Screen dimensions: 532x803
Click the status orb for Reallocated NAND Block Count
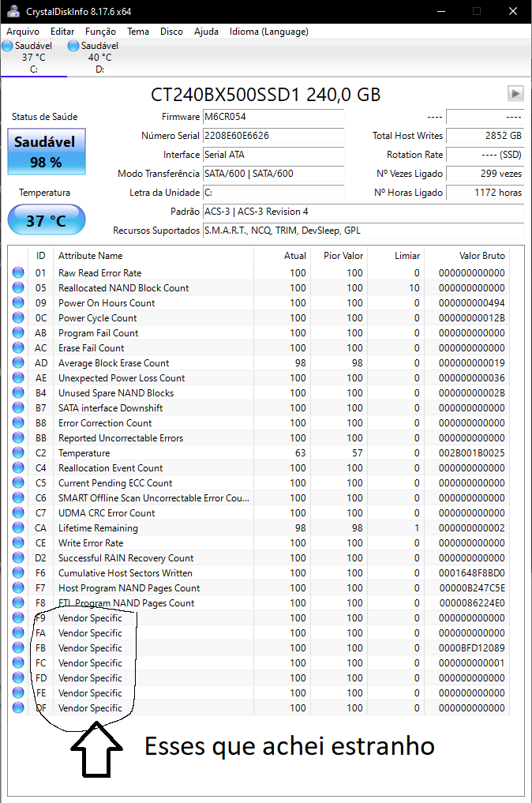point(18,287)
